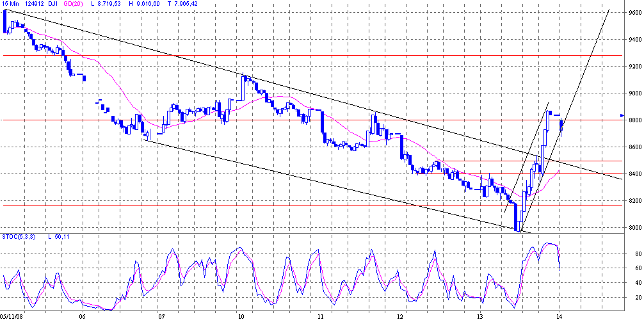Screen dimensions: 644x322
Task: Click the stochastic 60 level label
Action: tap(638, 268)
